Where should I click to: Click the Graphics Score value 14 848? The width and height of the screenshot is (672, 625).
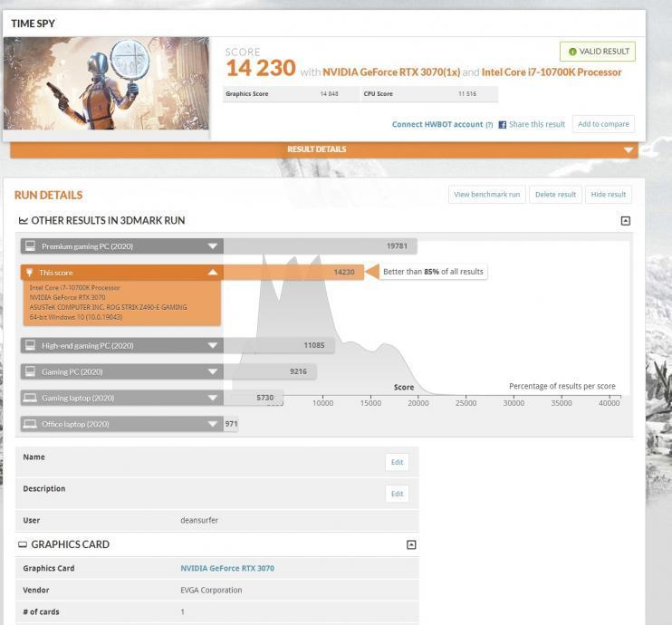point(329,94)
